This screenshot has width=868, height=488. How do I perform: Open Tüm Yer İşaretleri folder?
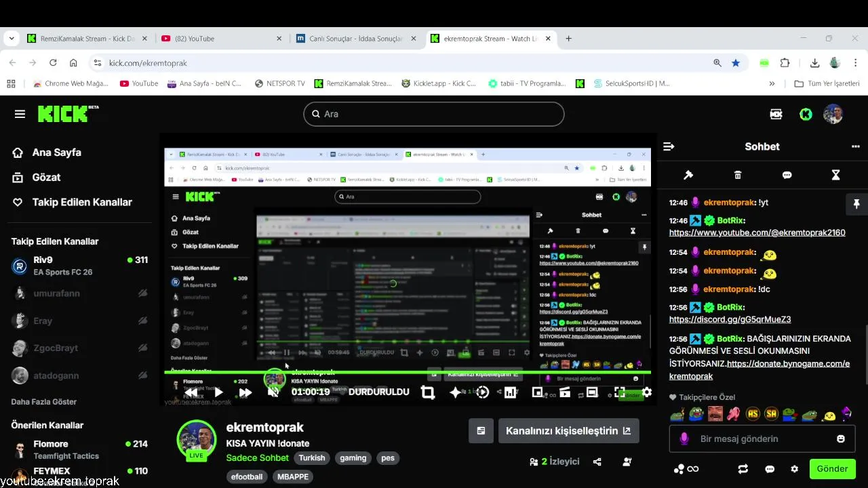tap(826, 84)
